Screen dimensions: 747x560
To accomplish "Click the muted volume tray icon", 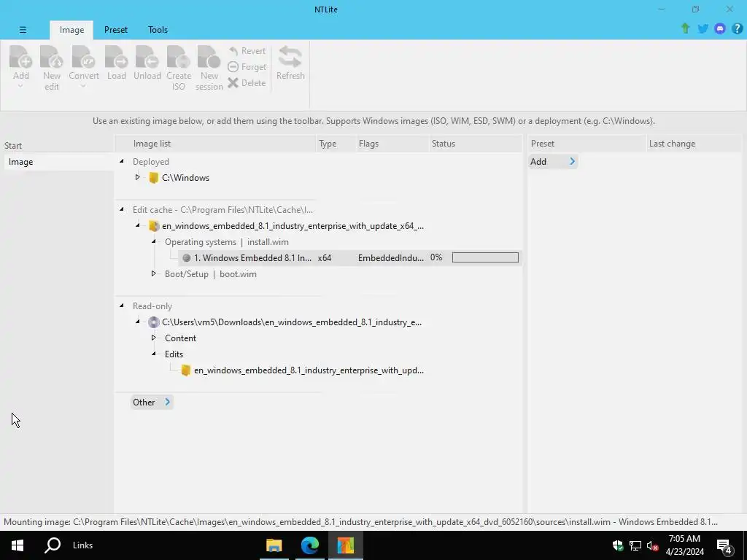I will (652, 545).
